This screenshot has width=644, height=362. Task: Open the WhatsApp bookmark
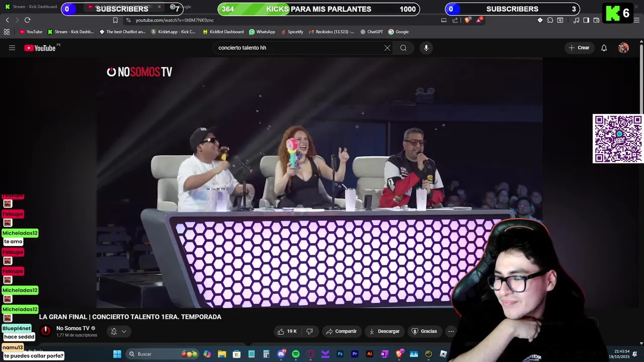(262, 32)
